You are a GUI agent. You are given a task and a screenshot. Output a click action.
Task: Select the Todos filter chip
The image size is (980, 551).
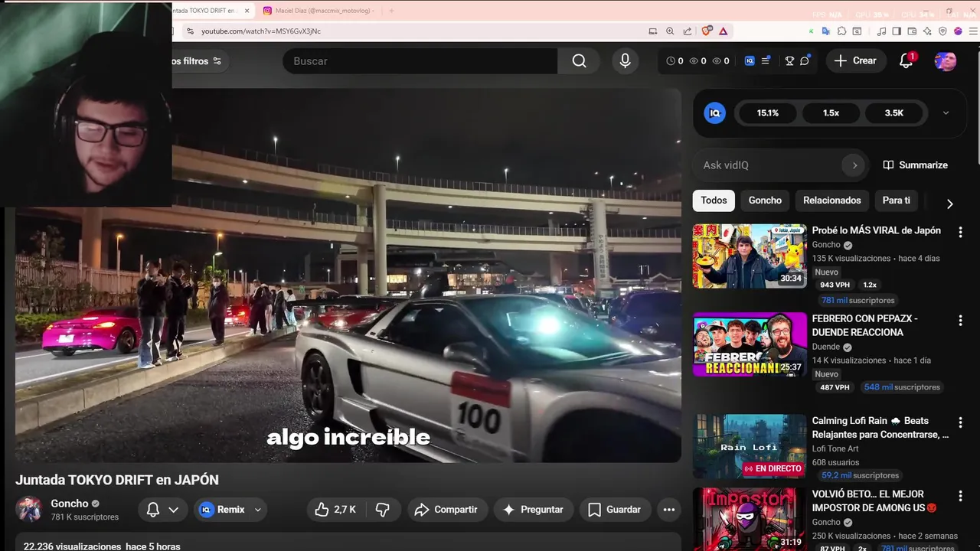click(x=714, y=201)
